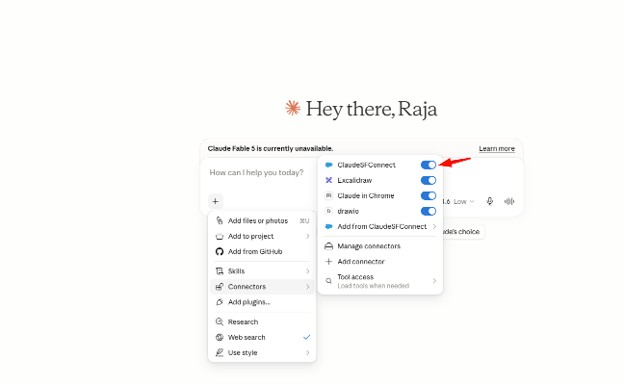Toggle the ClaudeSFConnect connector switch
Image resolution: width=624 pixels, height=385 pixels.
(428, 165)
